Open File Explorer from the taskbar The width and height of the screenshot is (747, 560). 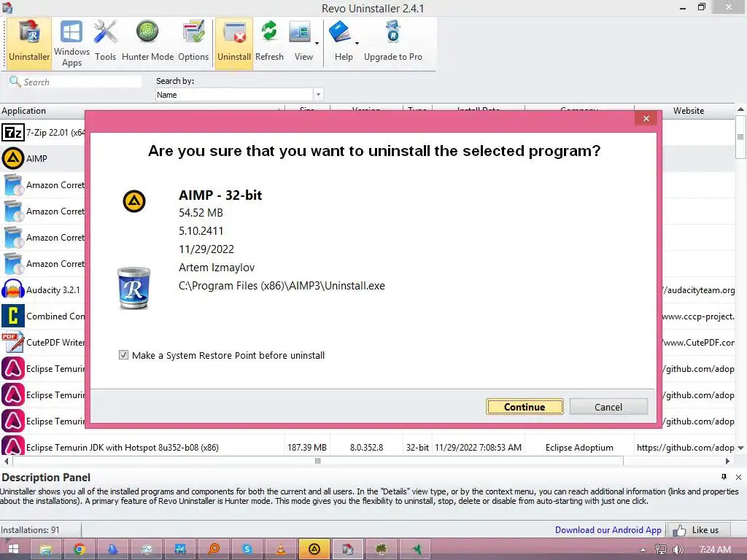[46, 550]
